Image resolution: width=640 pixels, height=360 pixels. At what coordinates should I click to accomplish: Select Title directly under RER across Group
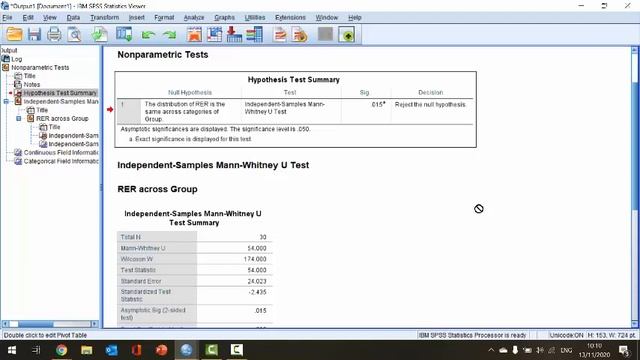click(54, 127)
